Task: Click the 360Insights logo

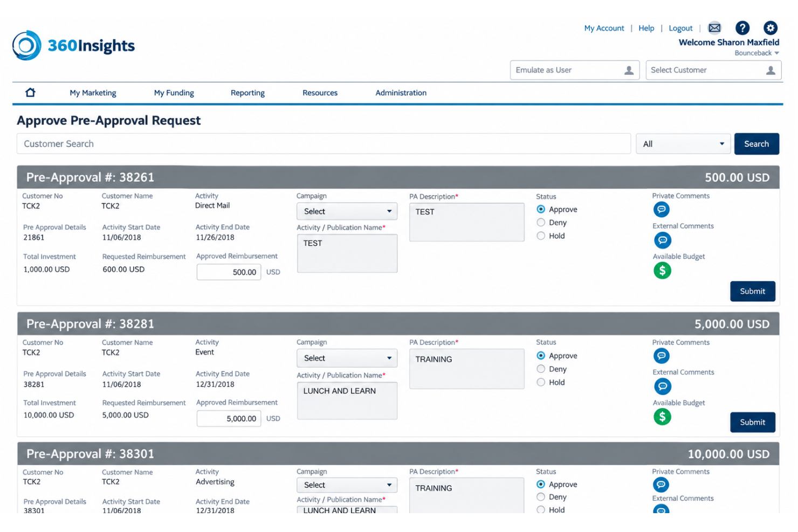Action: pos(73,45)
